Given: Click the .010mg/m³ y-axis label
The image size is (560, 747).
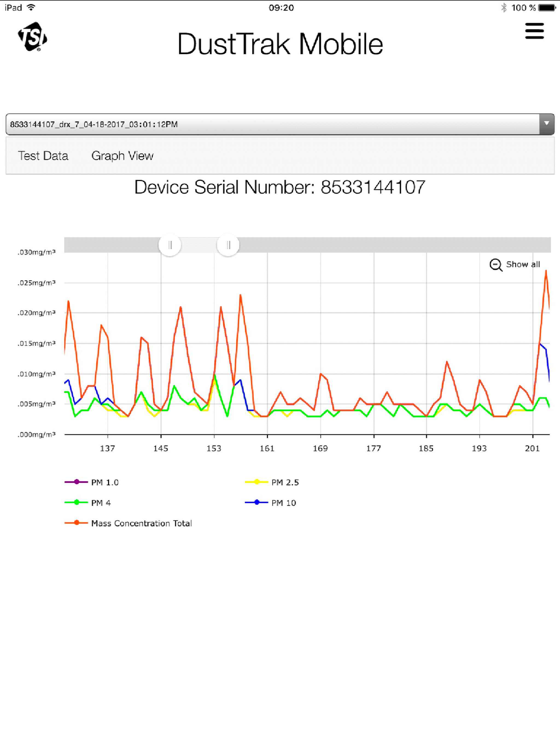Looking at the screenshot, I should pos(36,374).
